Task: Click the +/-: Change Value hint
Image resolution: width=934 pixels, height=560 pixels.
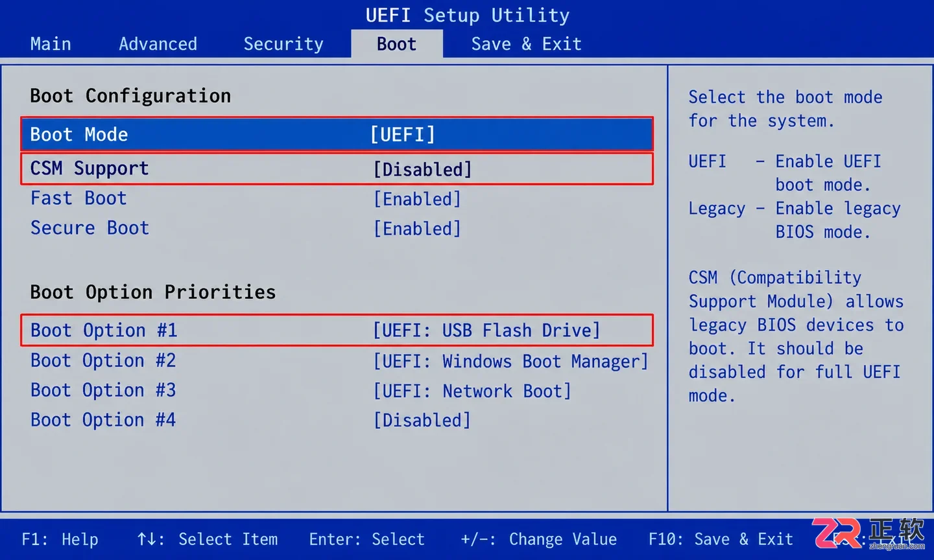Action: 538,539
